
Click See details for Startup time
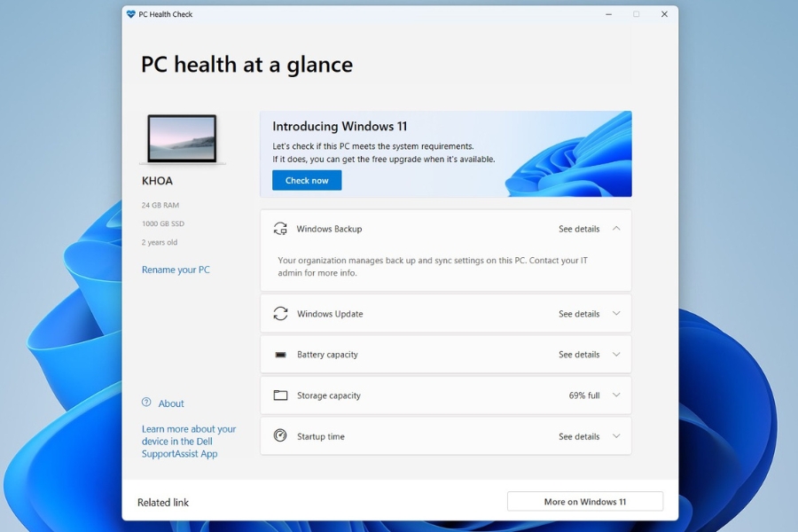pyautogui.click(x=579, y=437)
